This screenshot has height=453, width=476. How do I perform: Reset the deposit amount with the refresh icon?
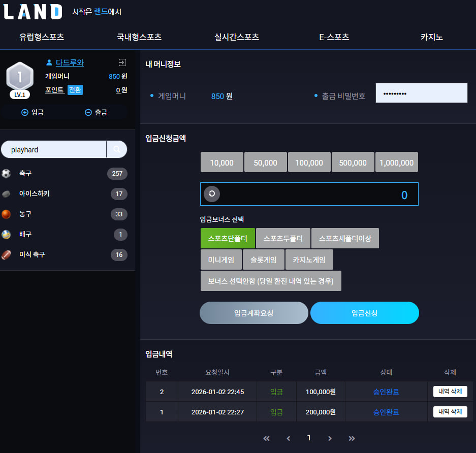click(x=212, y=194)
